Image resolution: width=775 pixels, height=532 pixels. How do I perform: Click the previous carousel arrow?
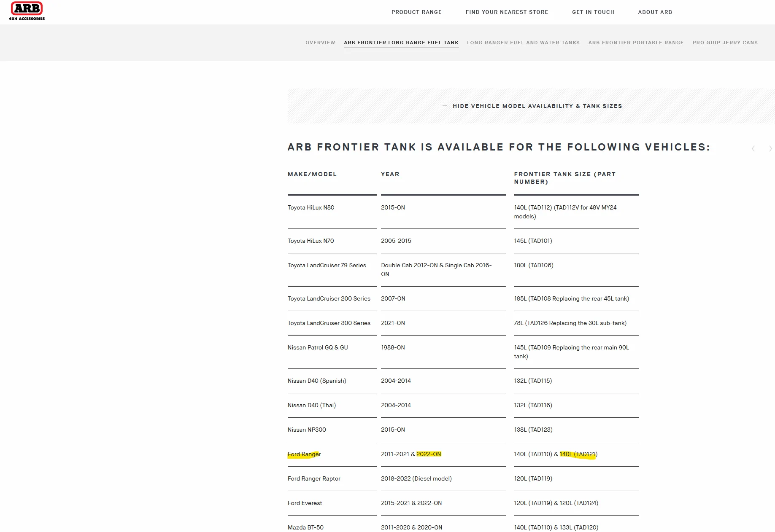click(x=753, y=148)
